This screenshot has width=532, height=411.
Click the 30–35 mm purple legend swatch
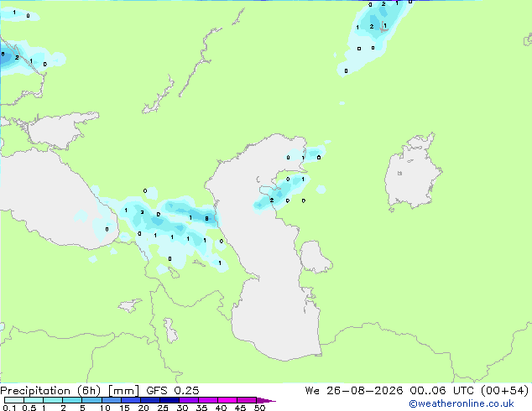click(189, 400)
